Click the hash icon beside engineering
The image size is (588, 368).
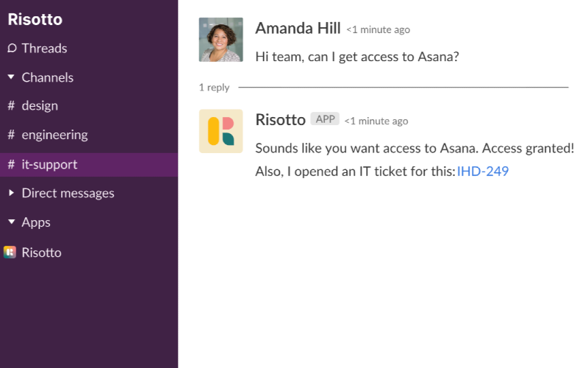click(x=11, y=135)
